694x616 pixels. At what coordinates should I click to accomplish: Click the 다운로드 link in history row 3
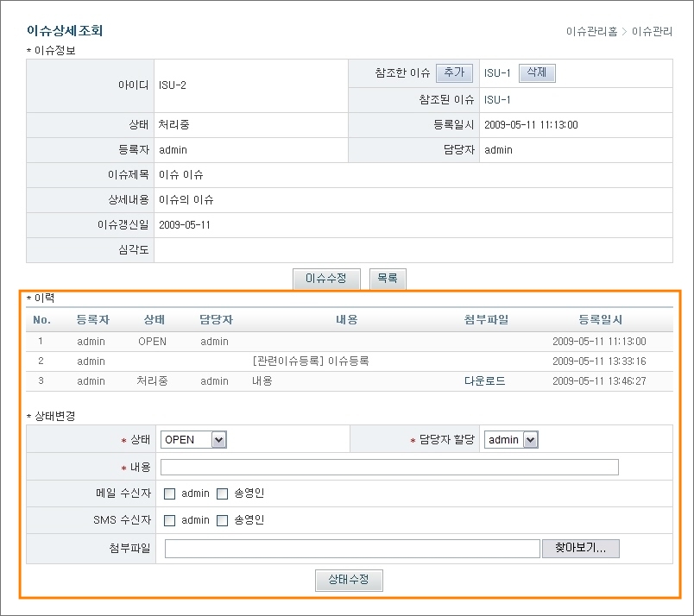tap(483, 381)
